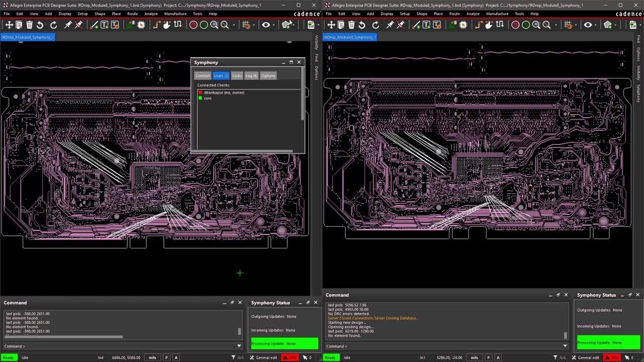Viewport: 644px width, 362px height.
Task: Open Options tab in Symphony dialog
Action: click(268, 75)
